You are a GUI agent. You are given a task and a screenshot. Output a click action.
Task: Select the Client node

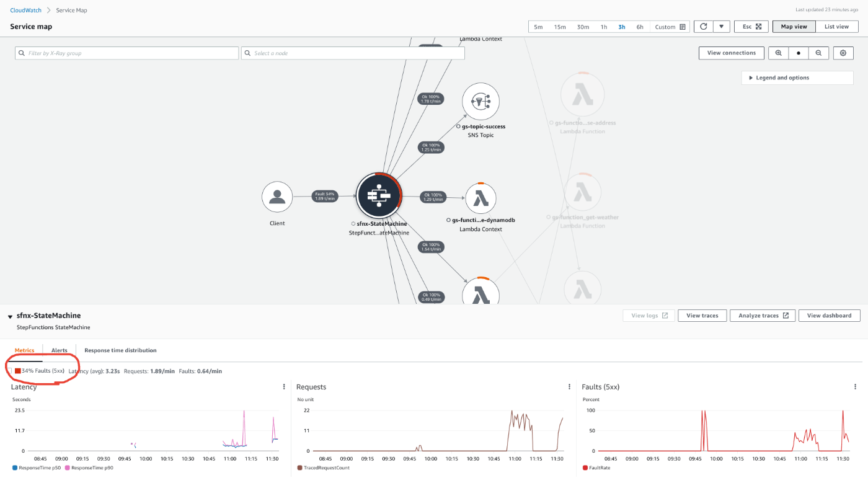coord(277,197)
